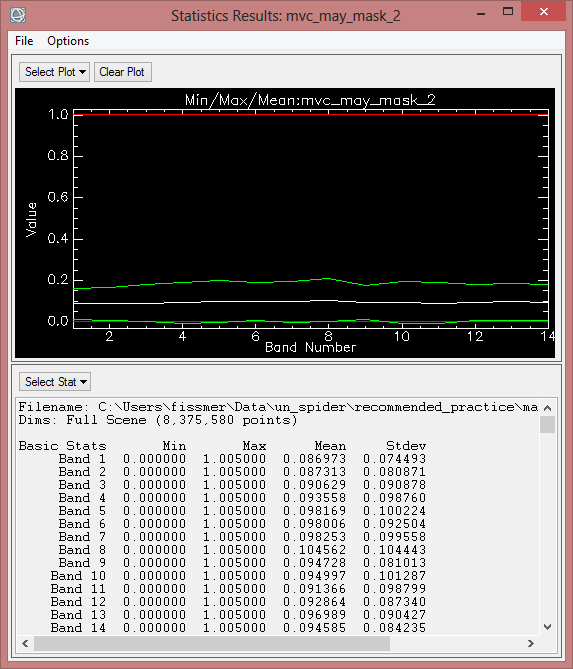Click the vertical scrollbar up arrow

(548, 408)
